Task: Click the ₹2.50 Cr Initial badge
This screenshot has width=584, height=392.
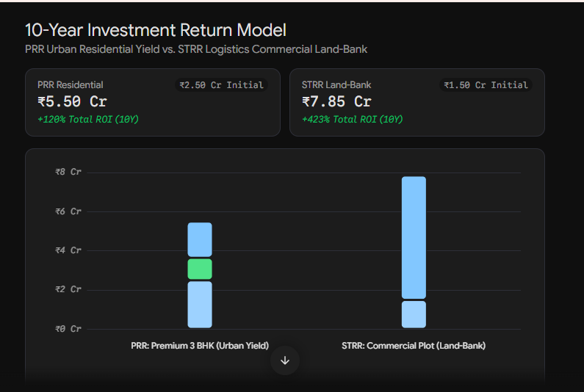Action: pyautogui.click(x=221, y=85)
